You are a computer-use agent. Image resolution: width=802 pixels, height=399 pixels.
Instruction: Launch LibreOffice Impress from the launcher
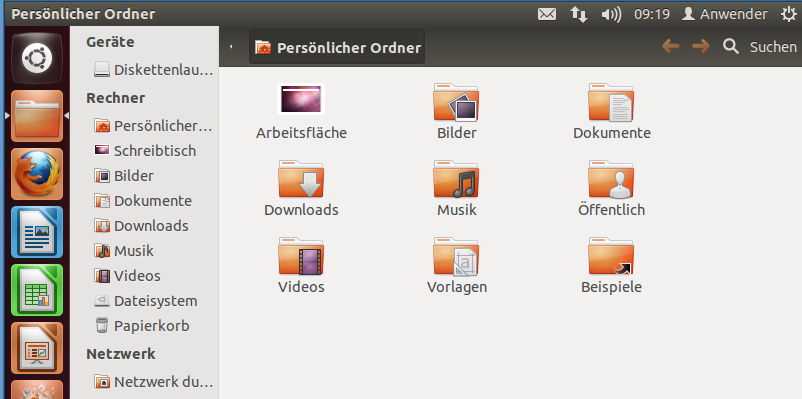coord(37,347)
